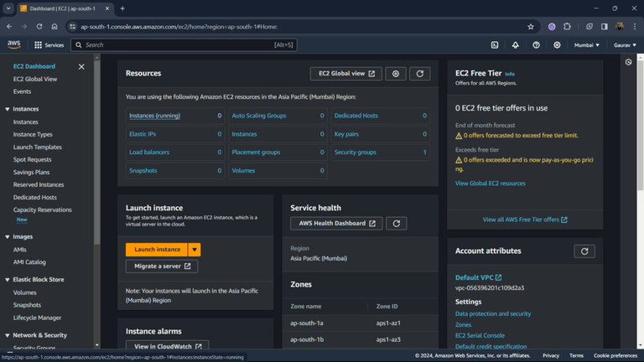Open the Launch instance dropdown arrow
This screenshot has width=644, height=362.
[x=195, y=250]
